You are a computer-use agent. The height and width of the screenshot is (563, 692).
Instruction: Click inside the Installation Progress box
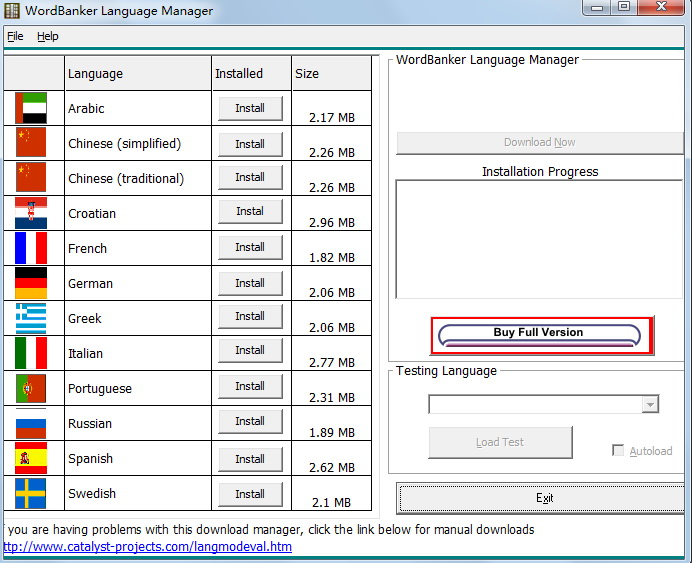tap(539, 239)
